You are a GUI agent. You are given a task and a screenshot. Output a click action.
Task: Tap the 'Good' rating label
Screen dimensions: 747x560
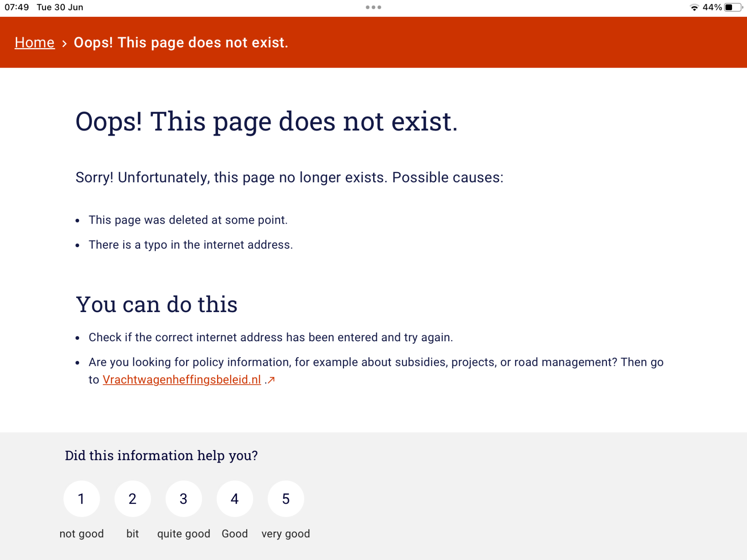coord(235,534)
